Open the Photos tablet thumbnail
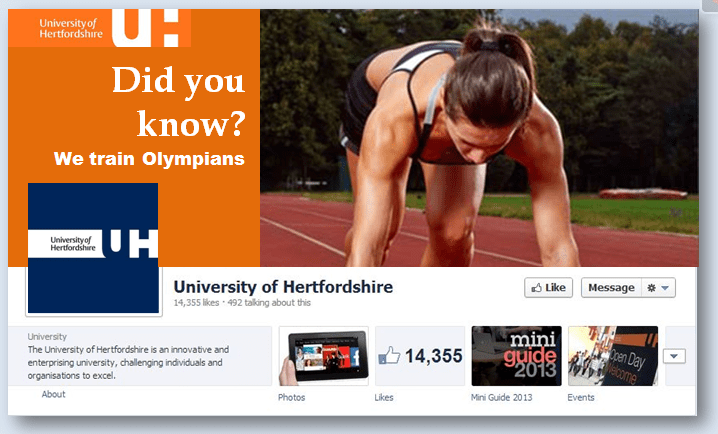This screenshot has height=434, width=718. click(324, 356)
